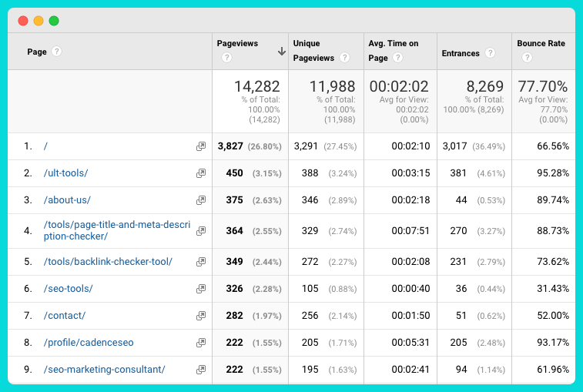Screen dimensions: 583x392
Task: Select entrances 3,017 cell
Action: click(454, 146)
